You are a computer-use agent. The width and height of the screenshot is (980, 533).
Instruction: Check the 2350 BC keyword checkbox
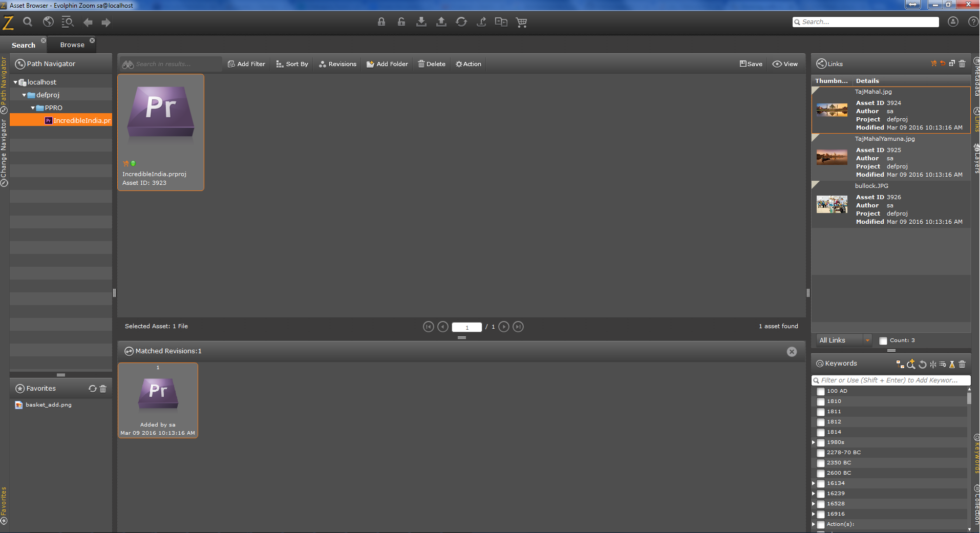tap(821, 463)
